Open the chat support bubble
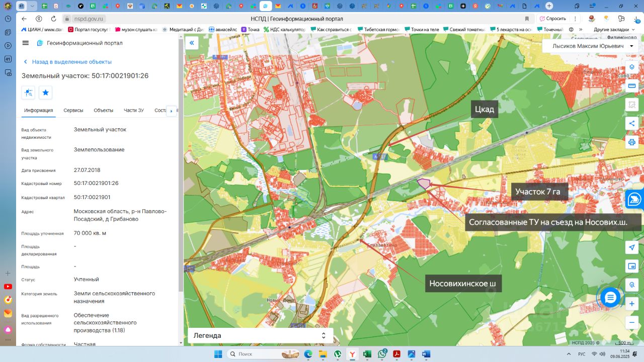The image size is (644, 362). tap(610, 298)
